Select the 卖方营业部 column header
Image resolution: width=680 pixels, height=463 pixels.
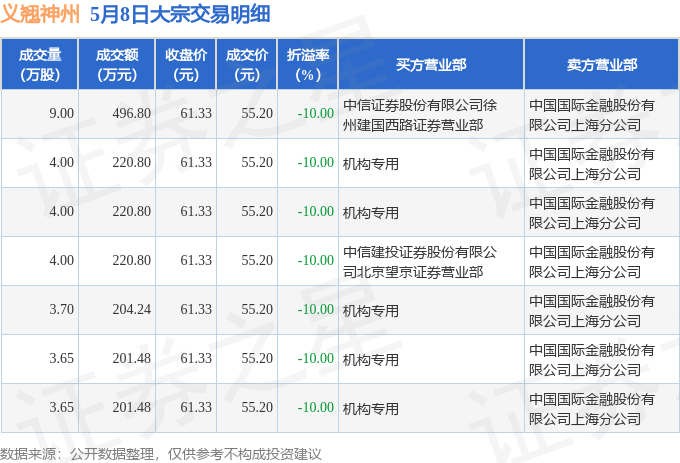tap(602, 64)
